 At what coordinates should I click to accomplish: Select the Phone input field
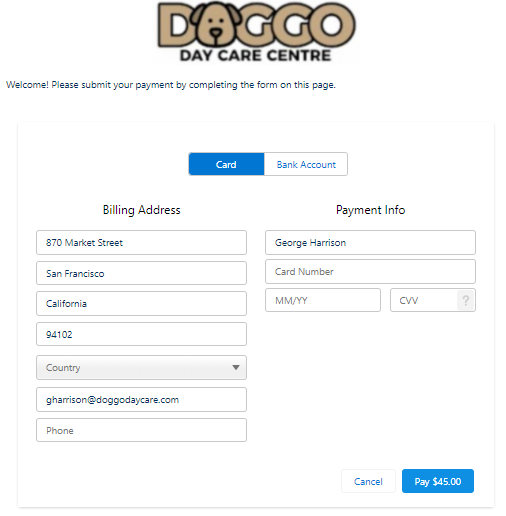(x=141, y=430)
